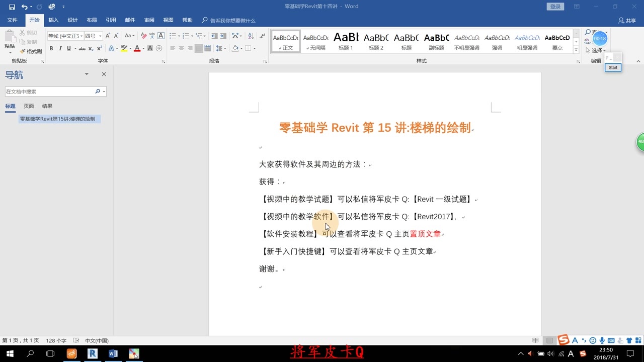Click the Decrease Indent icon
The width and height of the screenshot is (644, 362).
click(x=215, y=36)
